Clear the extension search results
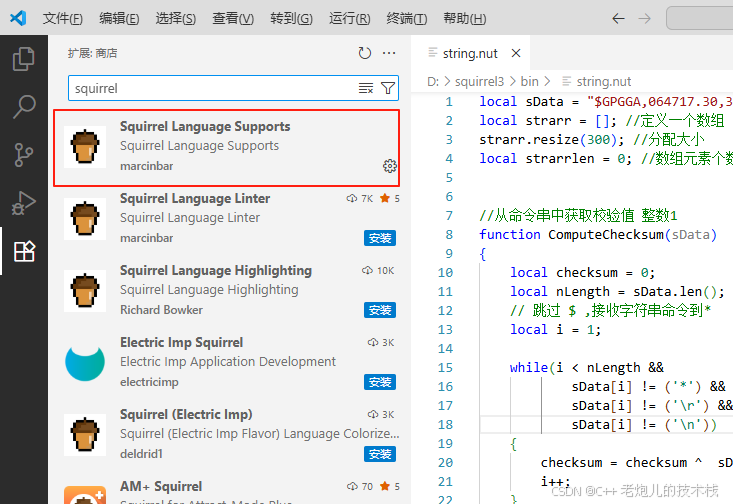The height and width of the screenshot is (504, 733). [366, 88]
